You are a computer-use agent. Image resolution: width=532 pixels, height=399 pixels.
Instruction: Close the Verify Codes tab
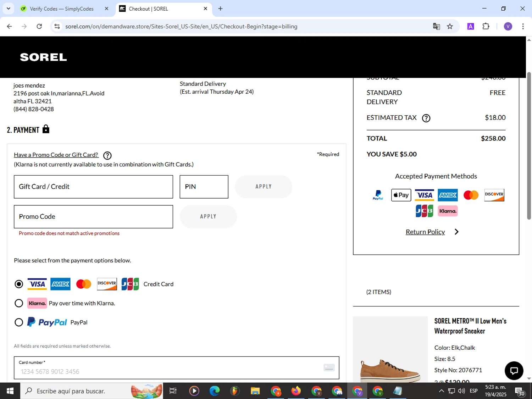pos(106,9)
